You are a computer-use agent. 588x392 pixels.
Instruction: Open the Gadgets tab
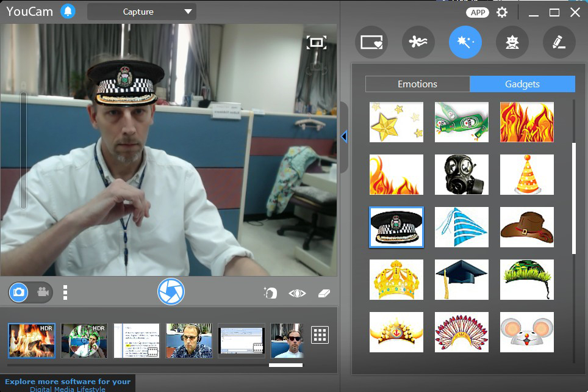[x=523, y=84]
